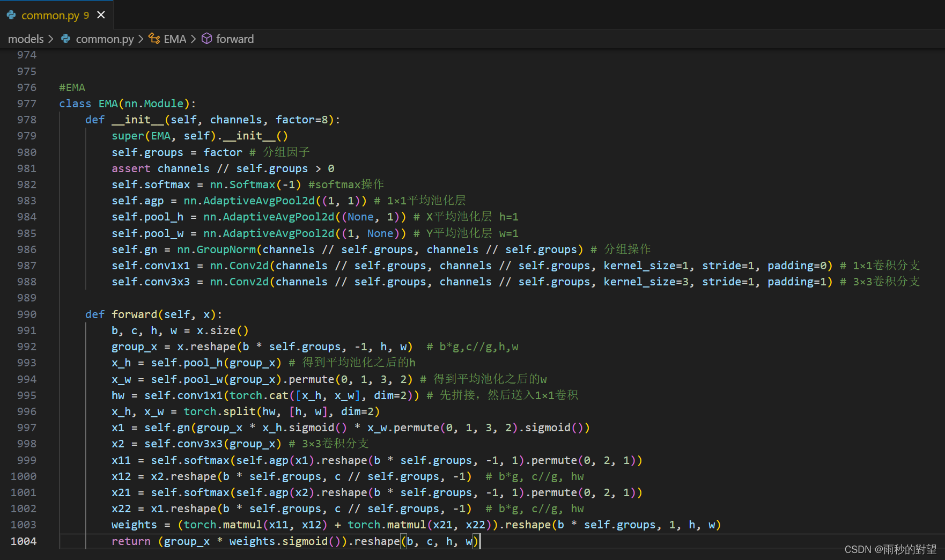945x560 pixels.
Task: Click the class symbol icon beside EMA
Action: tap(154, 39)
